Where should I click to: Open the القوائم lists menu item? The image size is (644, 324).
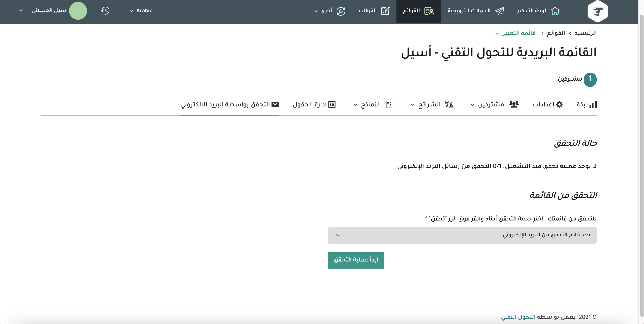[418, 11]
